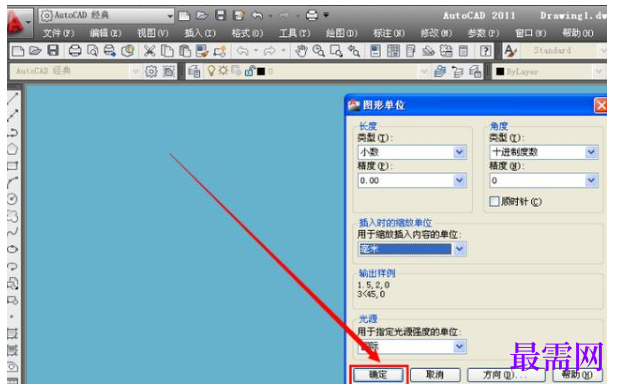622x388 pixels.
Task: Open the Tool Palettes window icon
Action: coord(411,51)
